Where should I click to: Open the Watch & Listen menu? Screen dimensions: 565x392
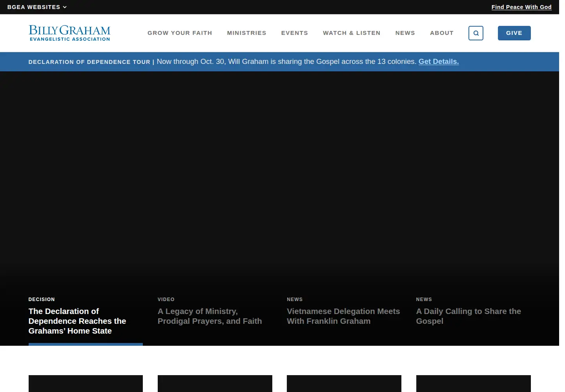[x=352, y=33]
